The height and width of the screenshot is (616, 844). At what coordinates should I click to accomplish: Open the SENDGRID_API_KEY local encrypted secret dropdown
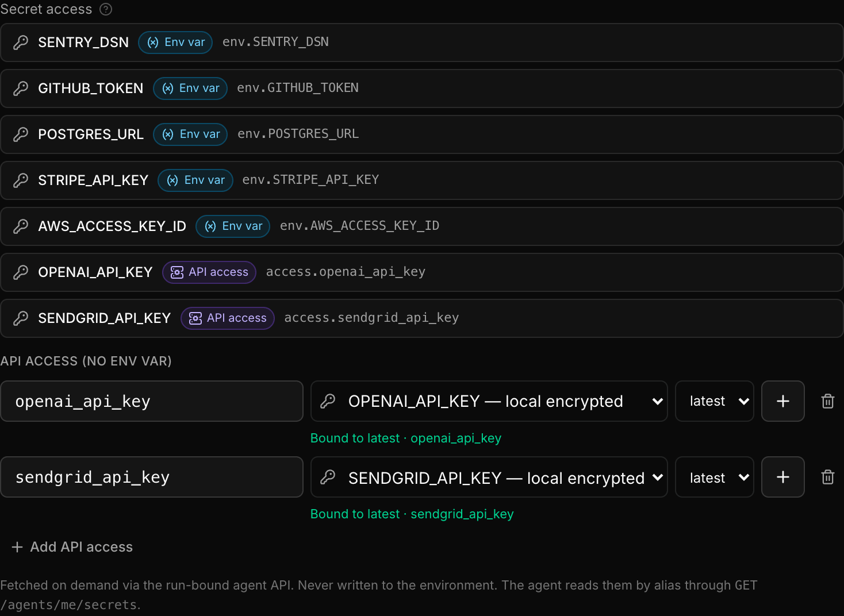489,477
